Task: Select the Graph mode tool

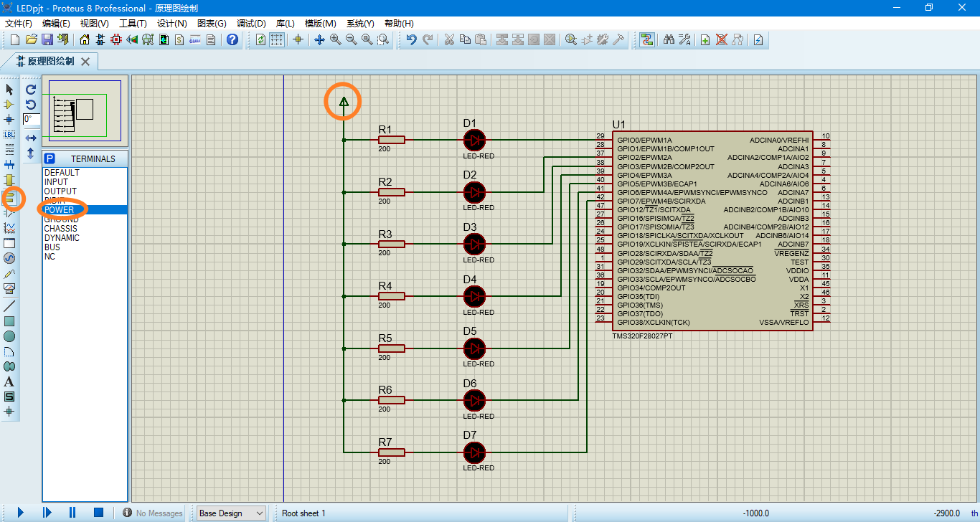Action: (x=9, y=227)
